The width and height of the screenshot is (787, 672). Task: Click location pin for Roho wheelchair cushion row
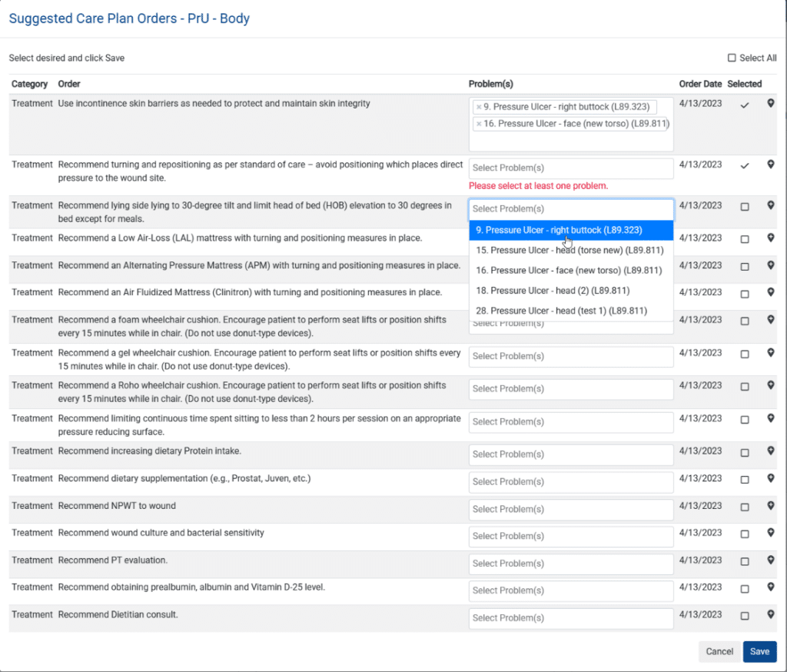770,386
